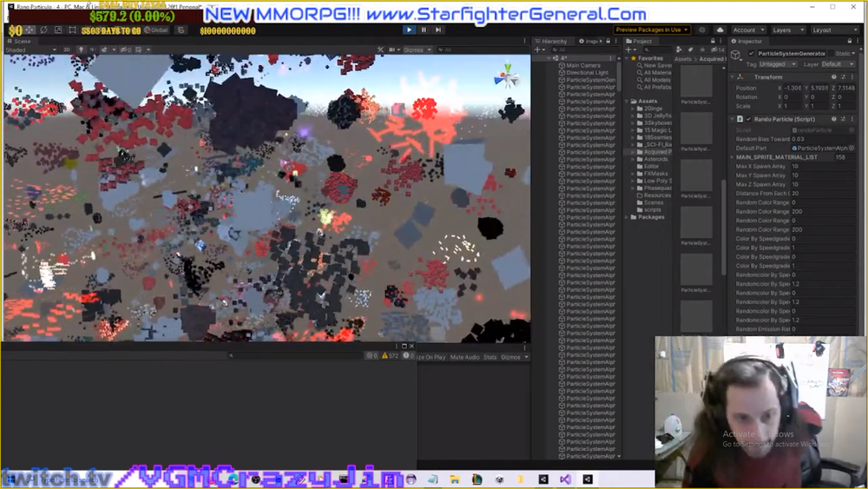Image resolution: width=868 pixels, height=489 pixels.
Task: Select Directional Light in Hierarchy
Action: coord(587,73)
